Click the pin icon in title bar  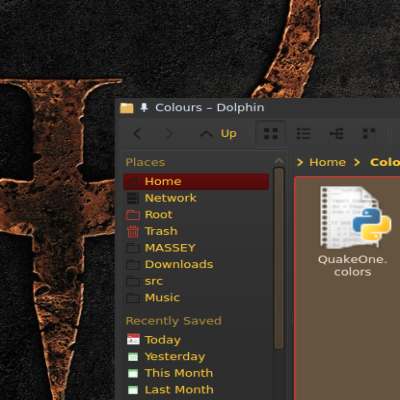pos(144,107)
